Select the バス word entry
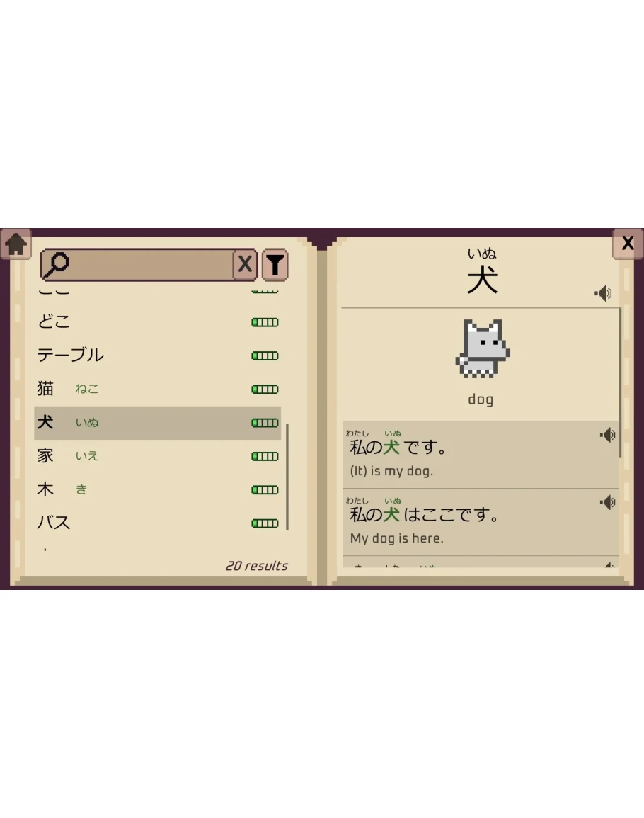 pyautogui.click(x=158, y=523)
